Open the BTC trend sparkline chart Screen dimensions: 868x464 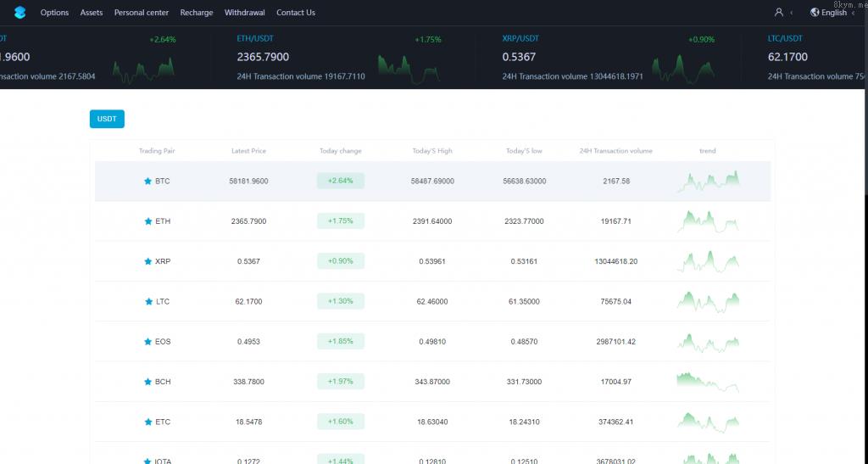tap(708, 181)
